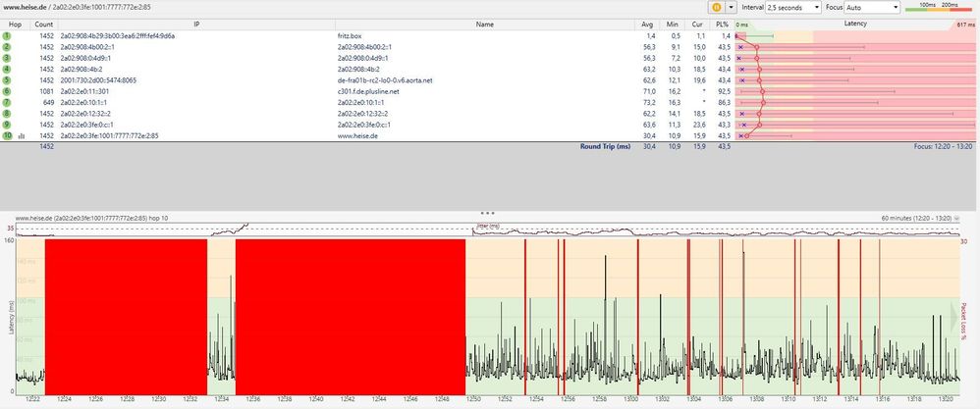Click the IP column header

click(x=196, y=25)
